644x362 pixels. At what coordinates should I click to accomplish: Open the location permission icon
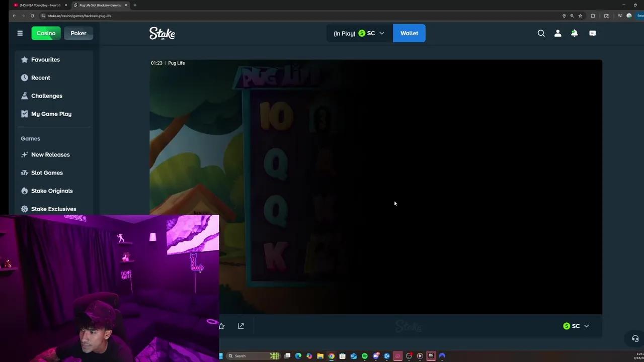click(x=564, y=16)
